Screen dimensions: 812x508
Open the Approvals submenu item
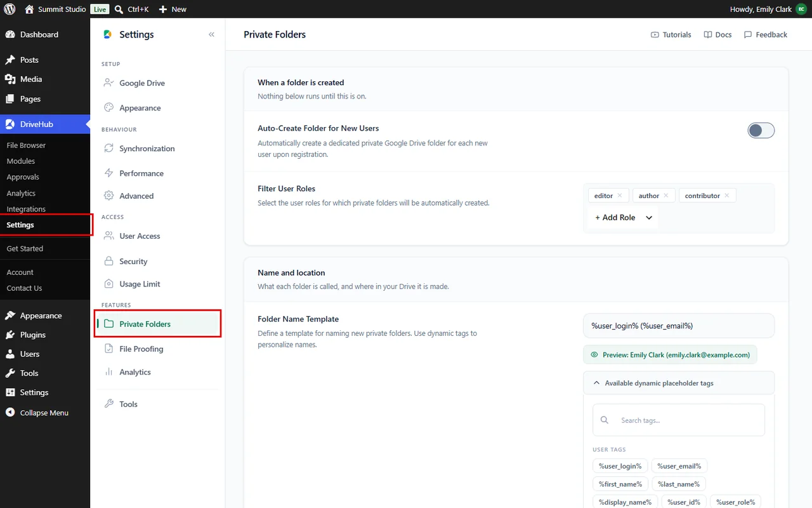coord(23,177)
